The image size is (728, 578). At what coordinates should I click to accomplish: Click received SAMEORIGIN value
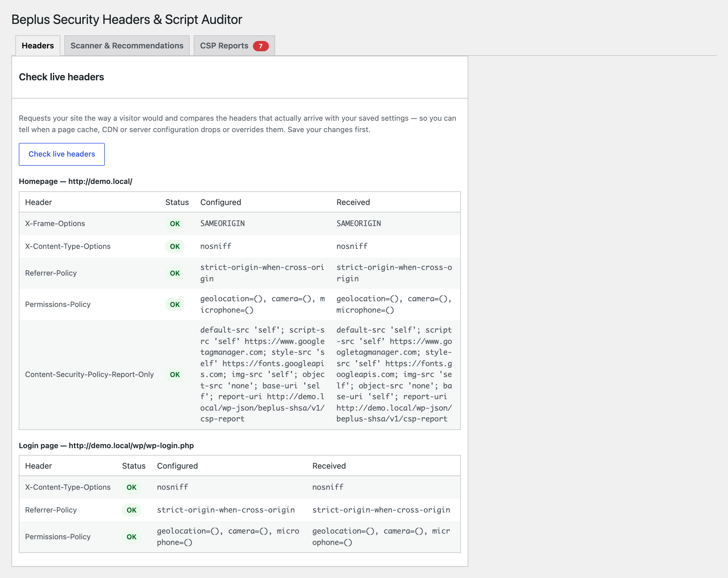359,224
